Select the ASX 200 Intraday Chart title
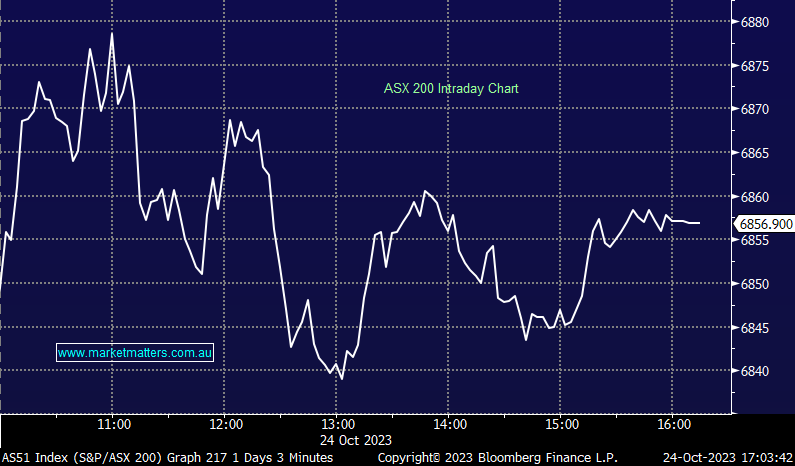795x466 pixels. click(x=451, y=89)
